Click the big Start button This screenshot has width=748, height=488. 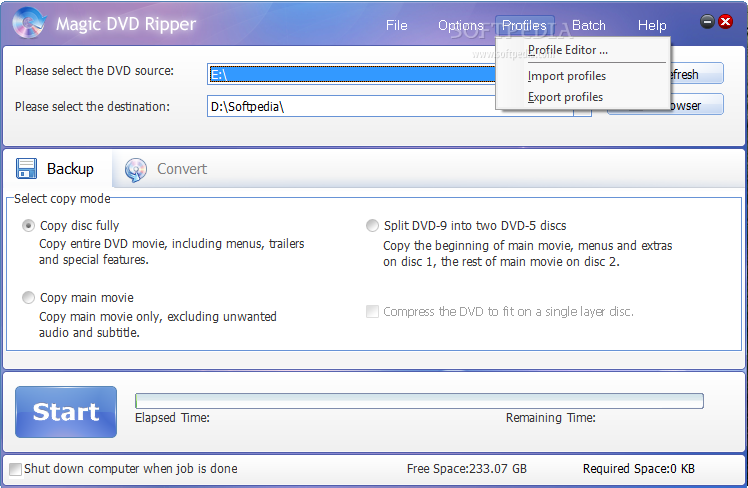66,412
